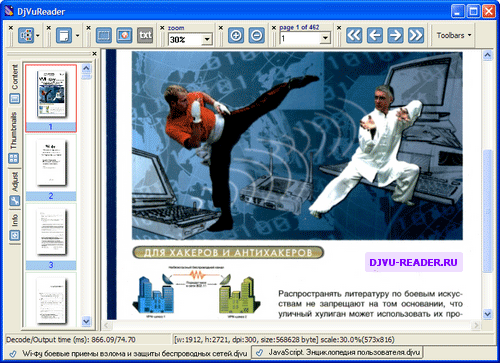Click the vertical scrollbar down arrow of document

click(487, 314)
